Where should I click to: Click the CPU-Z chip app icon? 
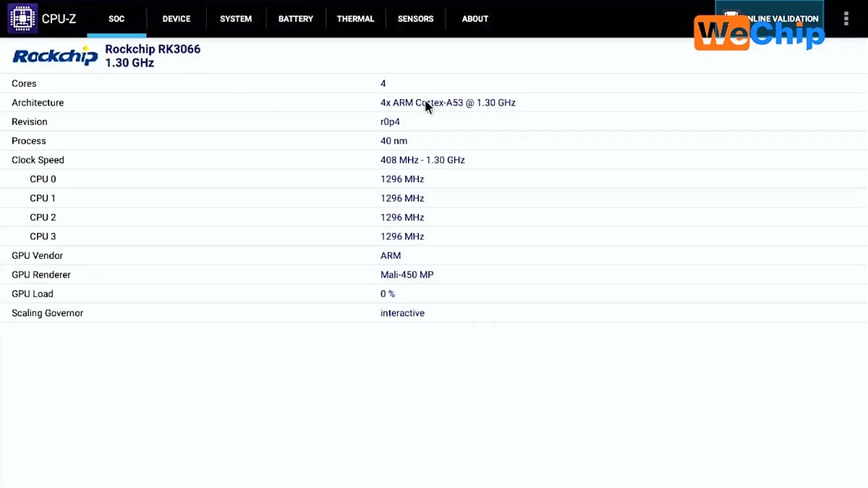(x=22, y=18)
